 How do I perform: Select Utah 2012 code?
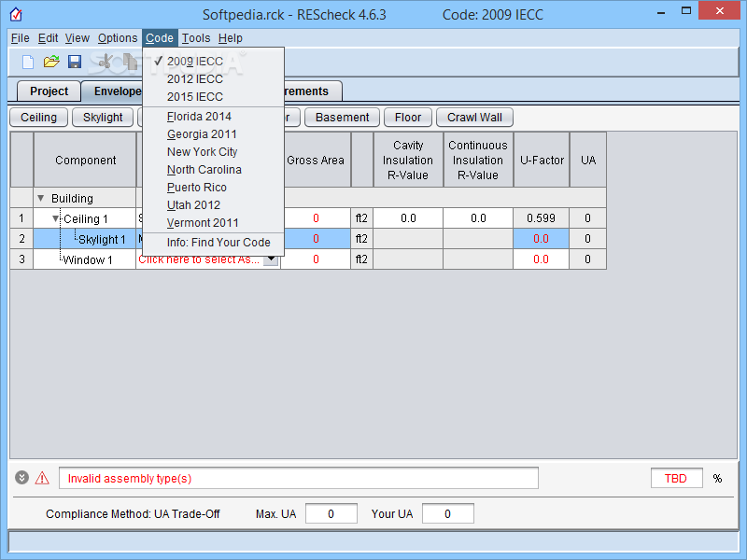[x=213, y=205]
